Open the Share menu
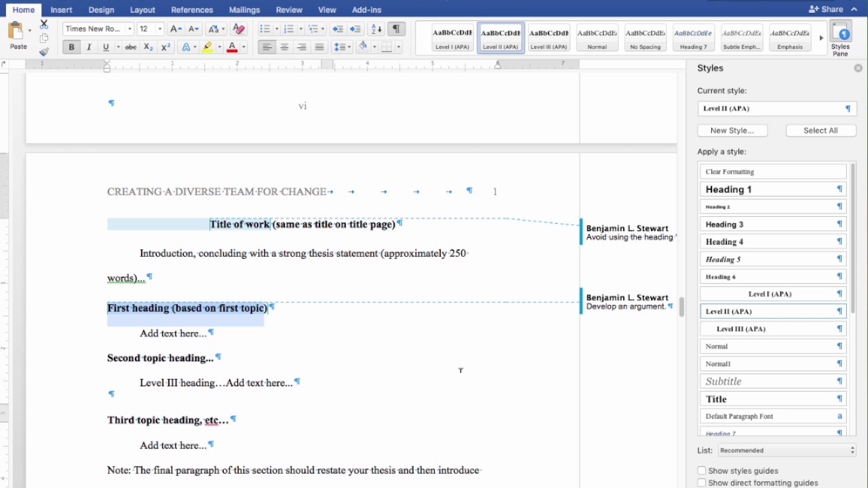 [x=826, y=9]
